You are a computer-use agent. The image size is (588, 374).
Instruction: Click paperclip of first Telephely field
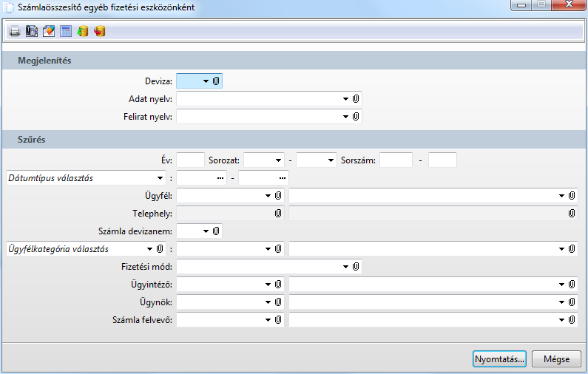pyautogui.click(x=278, y=213)
